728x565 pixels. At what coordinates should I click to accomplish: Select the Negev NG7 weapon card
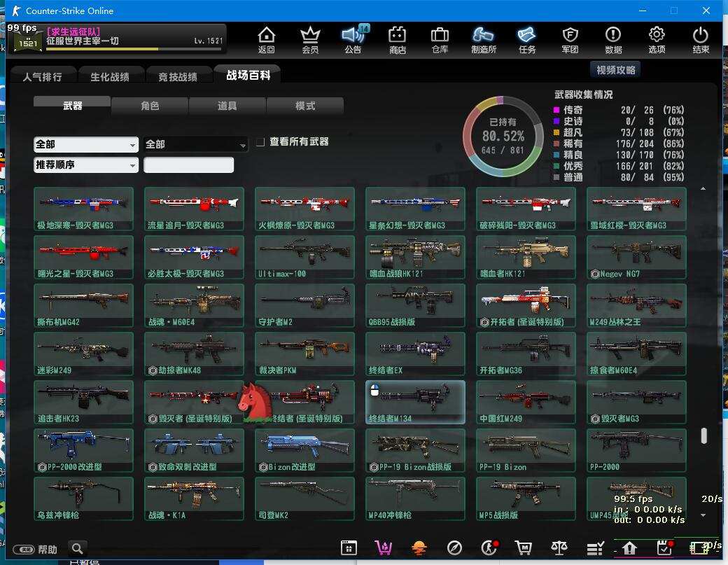pos(636,257)
